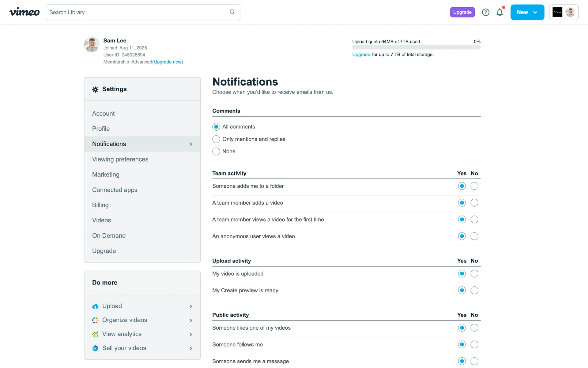Click the Vimeo logo

click(24, 12)
